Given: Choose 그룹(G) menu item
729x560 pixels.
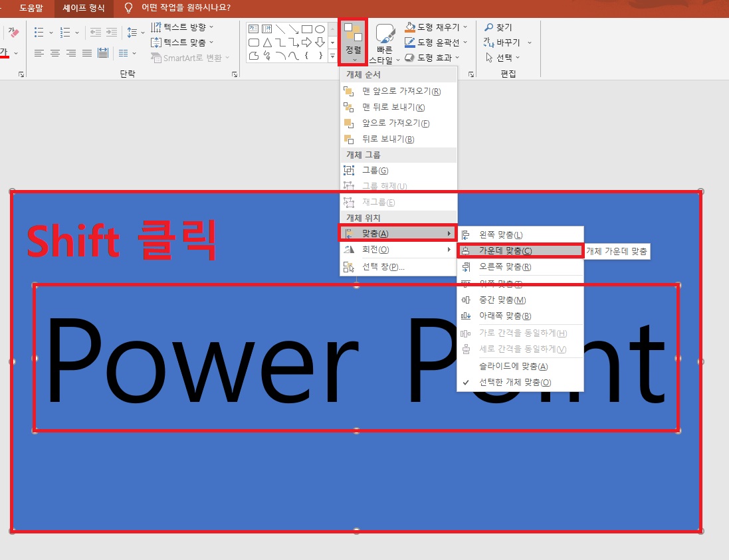Looking at the screenshot, I should [398, 171].
